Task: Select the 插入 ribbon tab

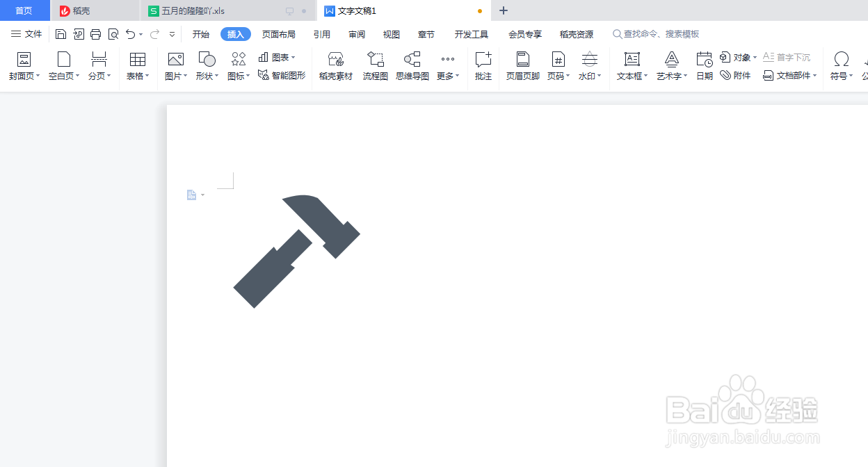Action: coord(236,34)
